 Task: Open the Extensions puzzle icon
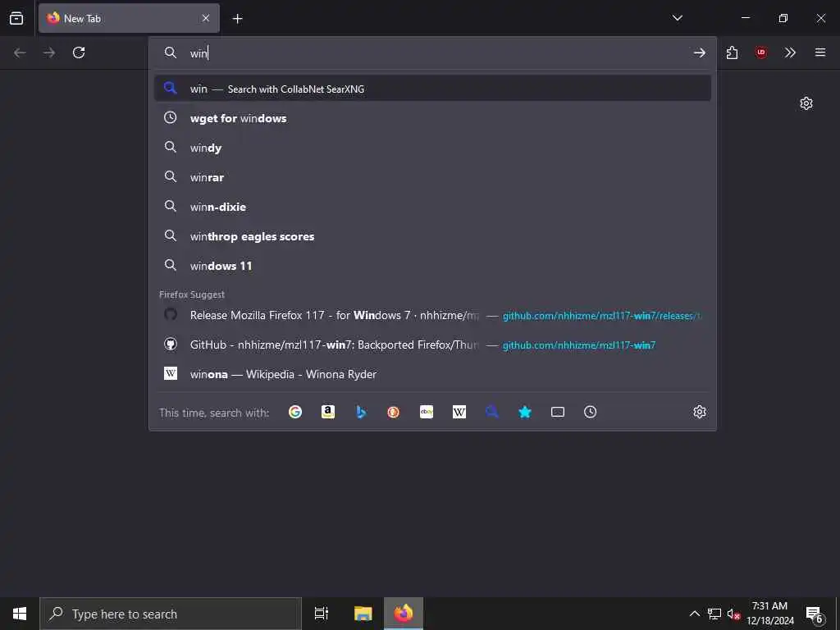733,52
